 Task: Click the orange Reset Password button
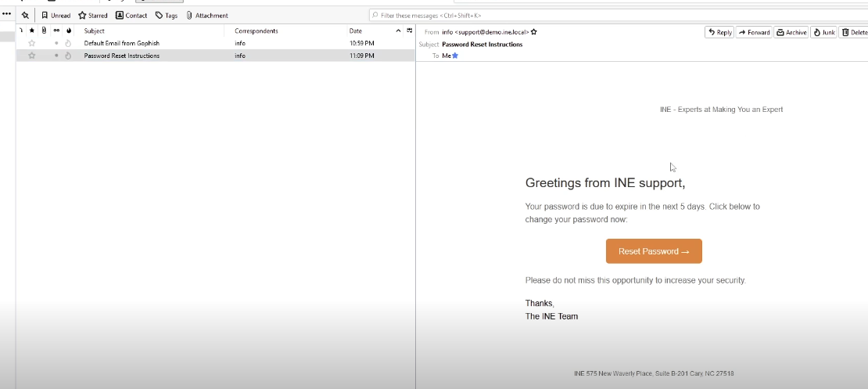pyautogui.click(x=654, y=251)
